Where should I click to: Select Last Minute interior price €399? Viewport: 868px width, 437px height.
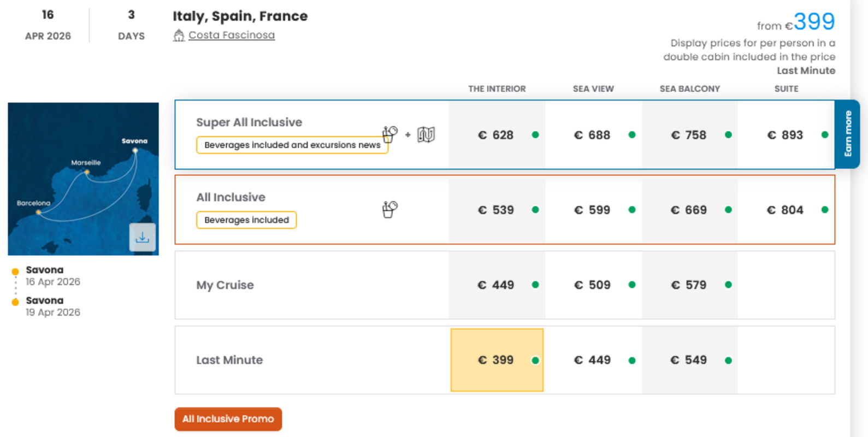(x=497, y=360)
